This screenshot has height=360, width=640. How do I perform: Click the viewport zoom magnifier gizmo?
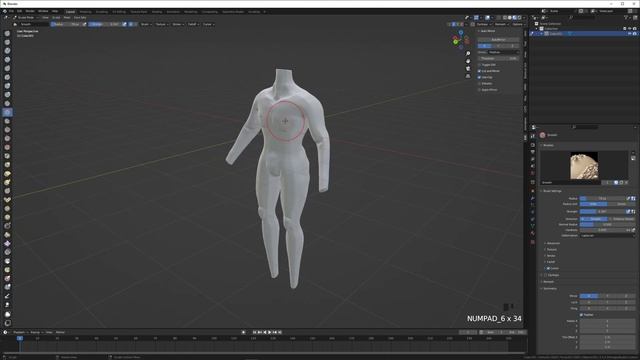pyautogui.click(x=468, y=54)
